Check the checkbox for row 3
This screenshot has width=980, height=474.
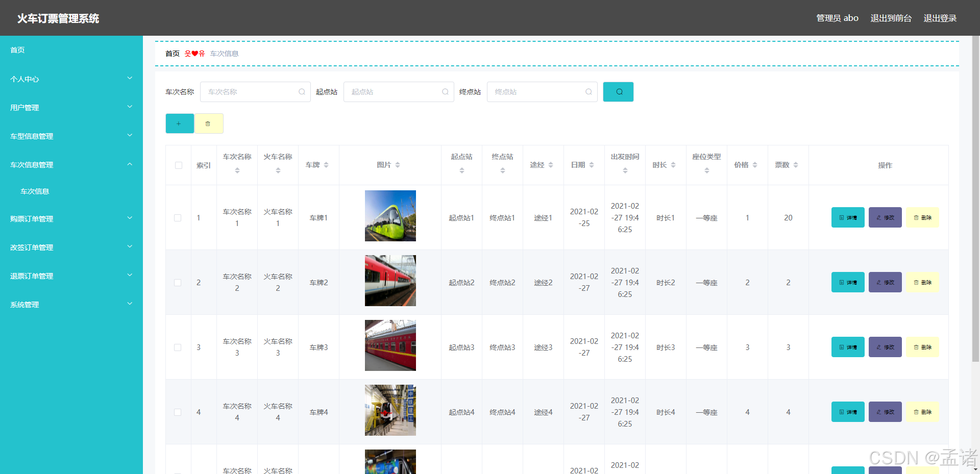(x=178, y=347)
